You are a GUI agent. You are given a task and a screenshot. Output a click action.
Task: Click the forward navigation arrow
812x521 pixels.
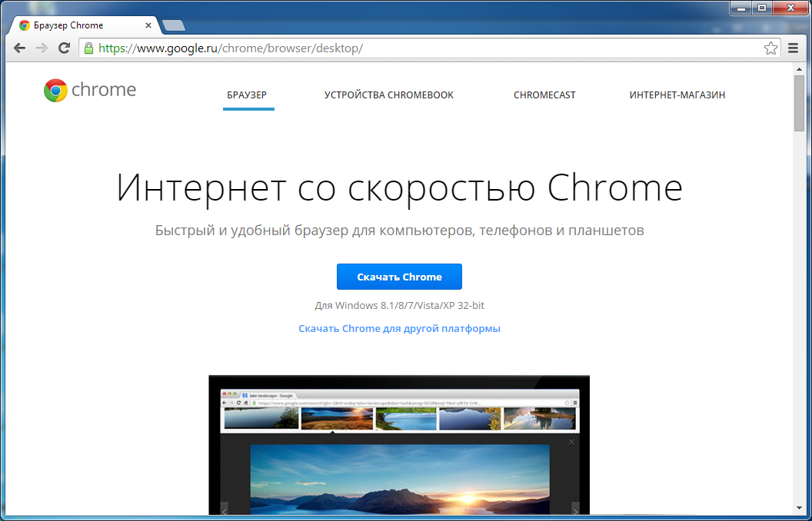click(42, 48)
